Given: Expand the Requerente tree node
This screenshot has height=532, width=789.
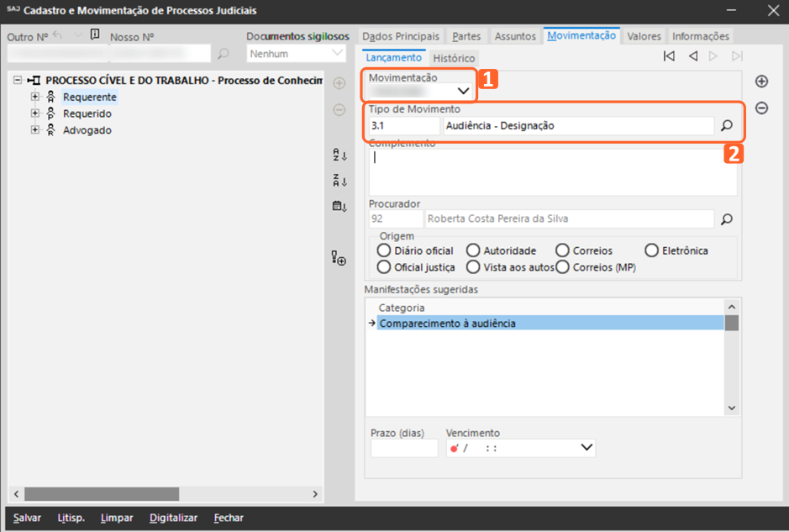Looking at the screenshot, I should tap(35, 97).
